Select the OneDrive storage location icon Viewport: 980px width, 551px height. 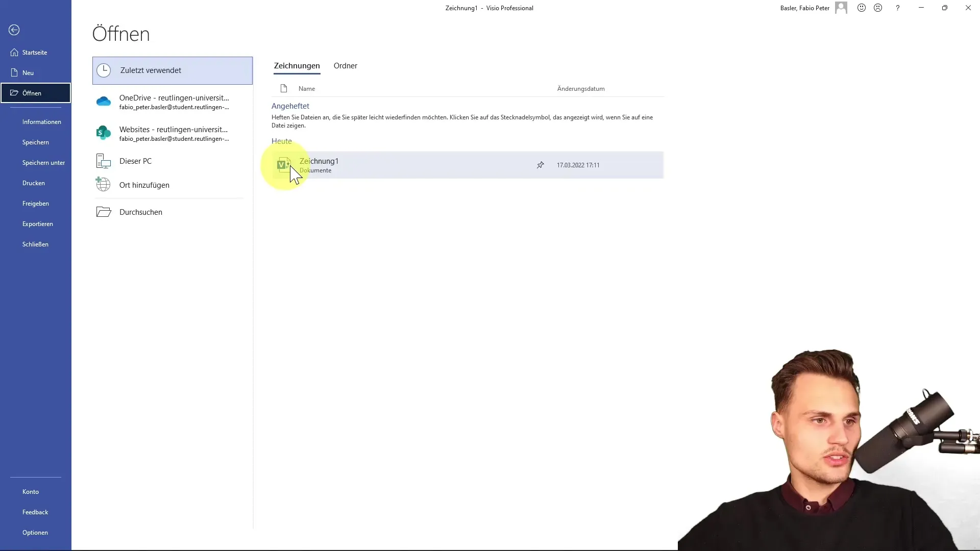point(103,101)
